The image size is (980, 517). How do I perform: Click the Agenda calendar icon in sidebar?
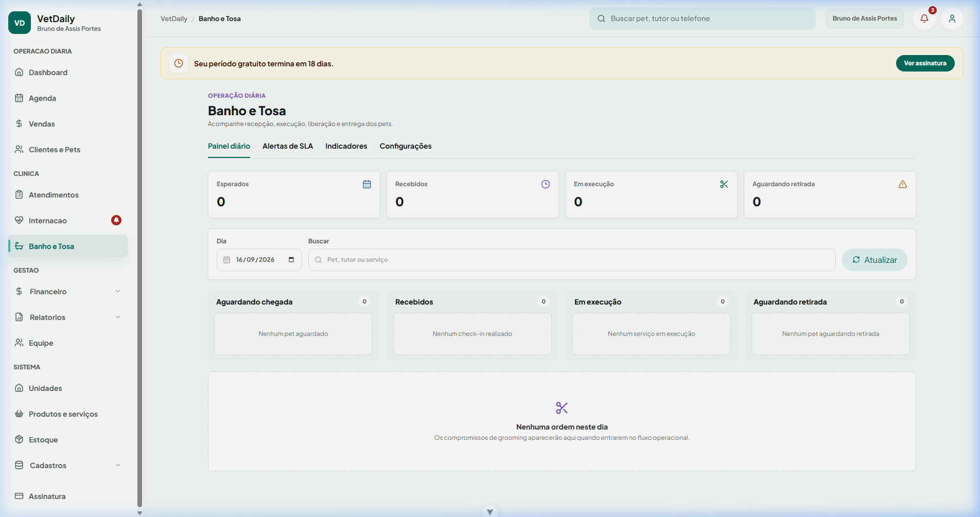pos(19,98)
